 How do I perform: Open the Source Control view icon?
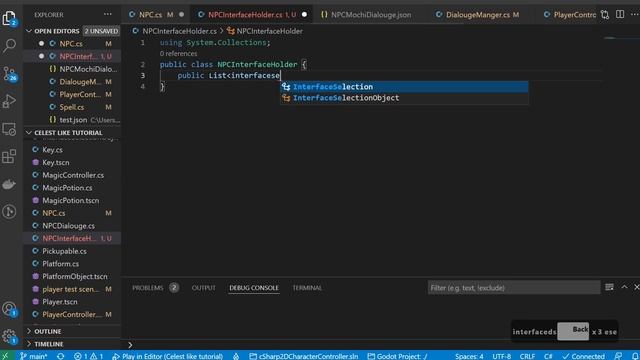click(x=9, y=74)
